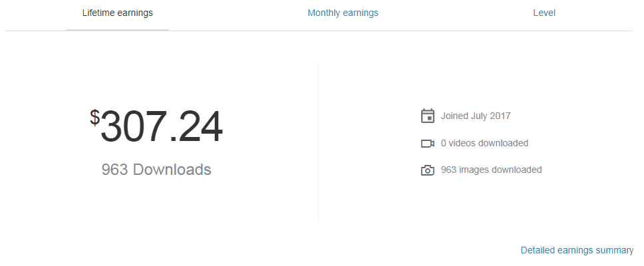Click the calendar icon beside Joined July 2017
This screenshot has height=266, width=644.
coord(428,116)
